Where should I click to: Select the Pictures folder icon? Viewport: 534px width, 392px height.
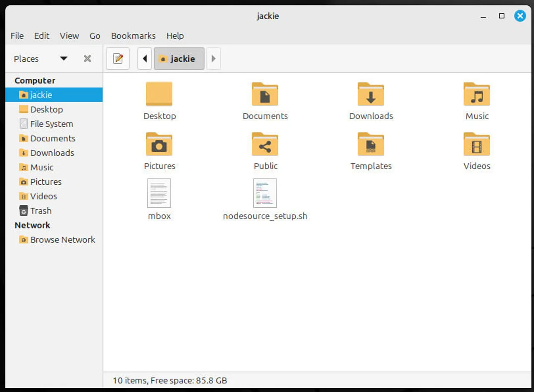tap(159, 145)
